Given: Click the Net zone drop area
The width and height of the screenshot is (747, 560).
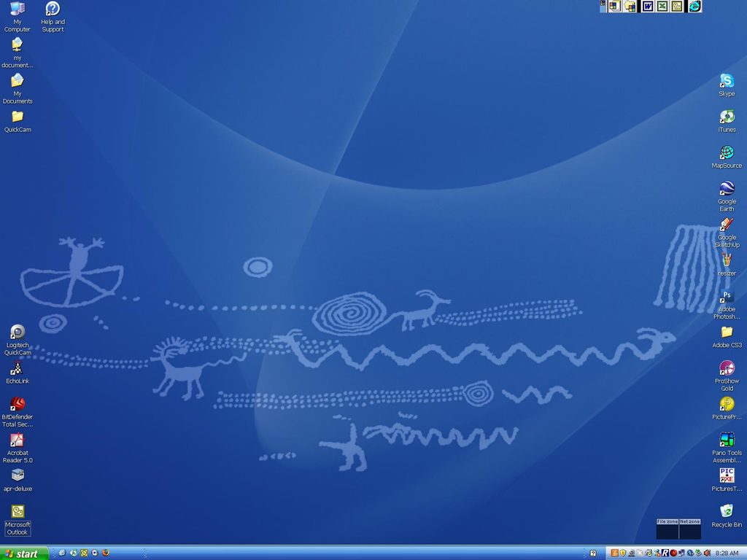Looking at the screenshot, I should 690,532.
